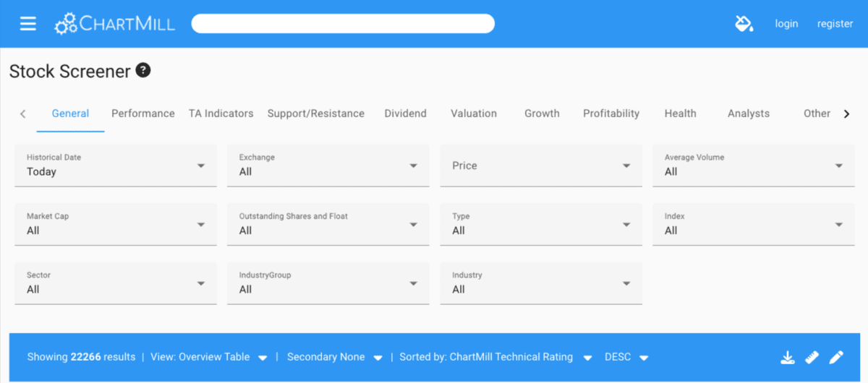
Task: Expand the Average Volume dropdown
Action: click(754, 165)
